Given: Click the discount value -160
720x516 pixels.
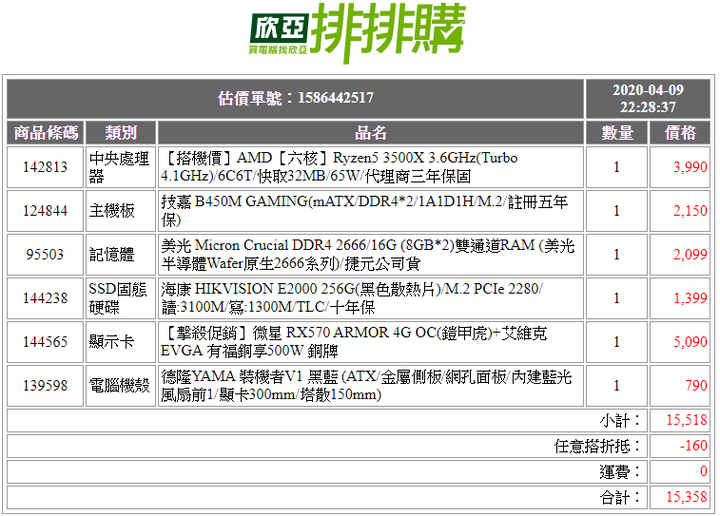Looking at the screenshot, I should (693, 446).
